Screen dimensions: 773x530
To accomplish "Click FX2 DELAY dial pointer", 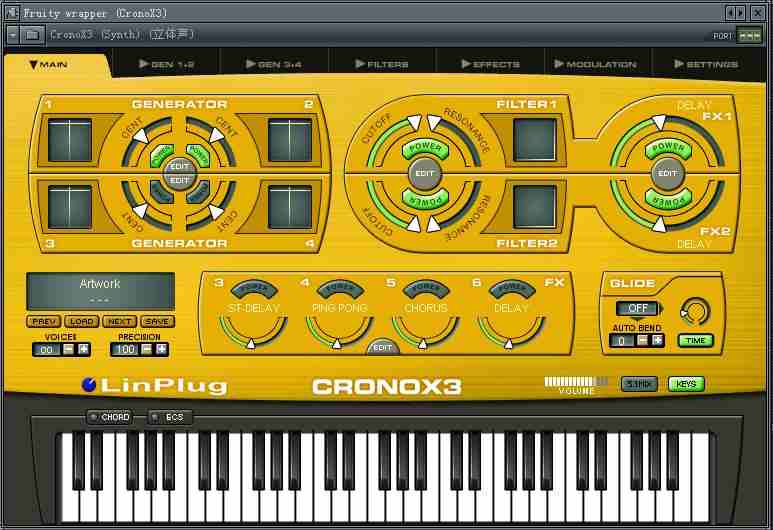I will [x=659, y=224].
